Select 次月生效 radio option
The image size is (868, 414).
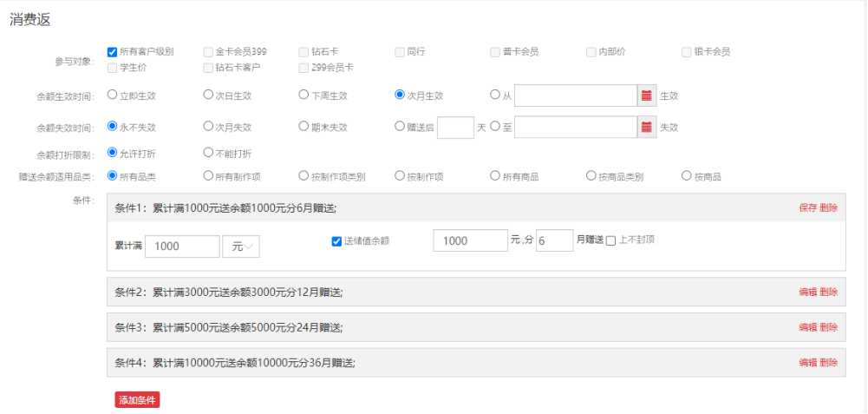pyautogui.click(x=400, y=95)
